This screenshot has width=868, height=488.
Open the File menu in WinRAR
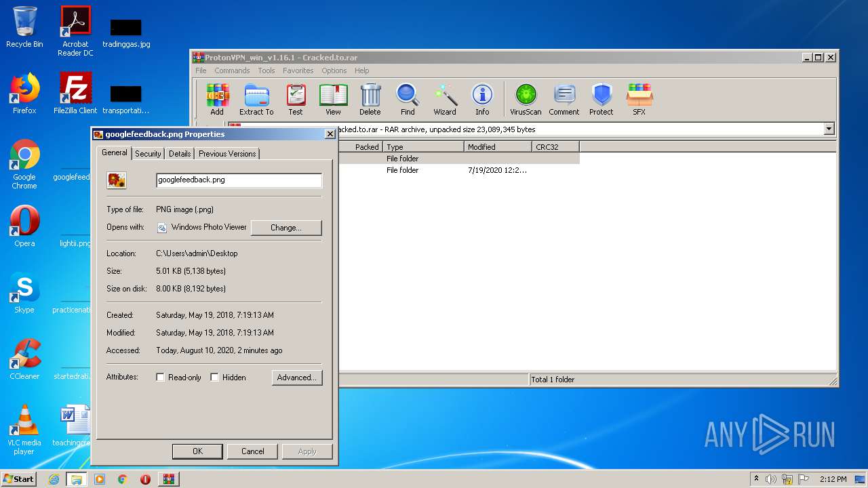[201, 70]
